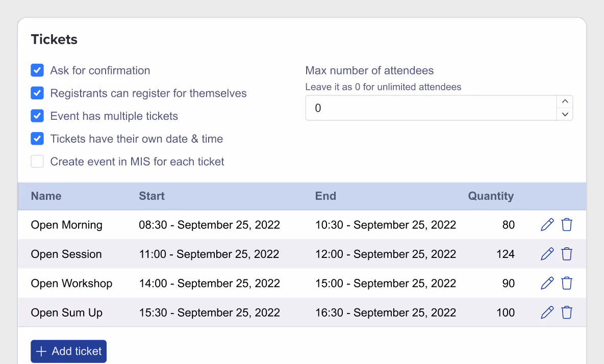Edit the Open Morning ticket
The height and width of the screenshot is (364, 604).
pyautogui.click(x=547, y=225)
